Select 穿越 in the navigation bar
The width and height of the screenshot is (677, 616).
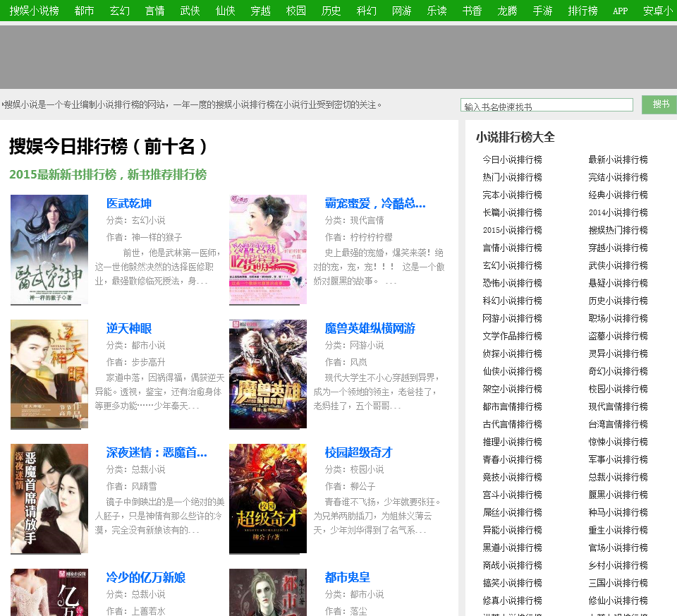(x=260, y=11)
